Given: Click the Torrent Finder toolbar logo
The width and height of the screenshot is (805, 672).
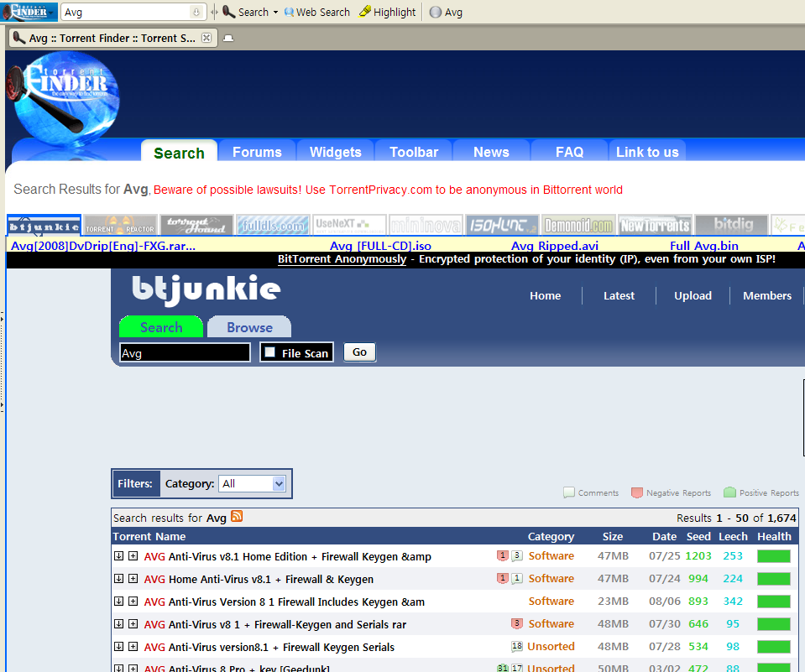Looking at the screenshot, I should click(x=29, y=12).
